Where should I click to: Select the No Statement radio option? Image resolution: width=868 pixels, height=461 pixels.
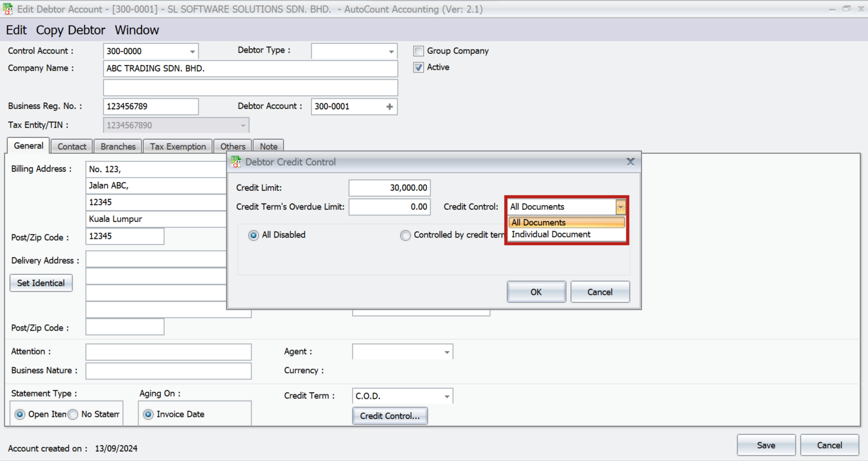73,414
